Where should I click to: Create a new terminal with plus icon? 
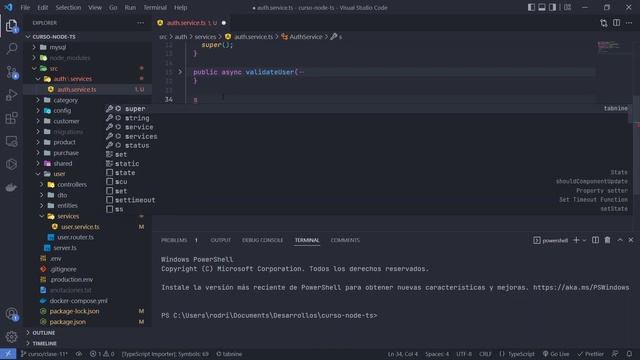[576, 240]
